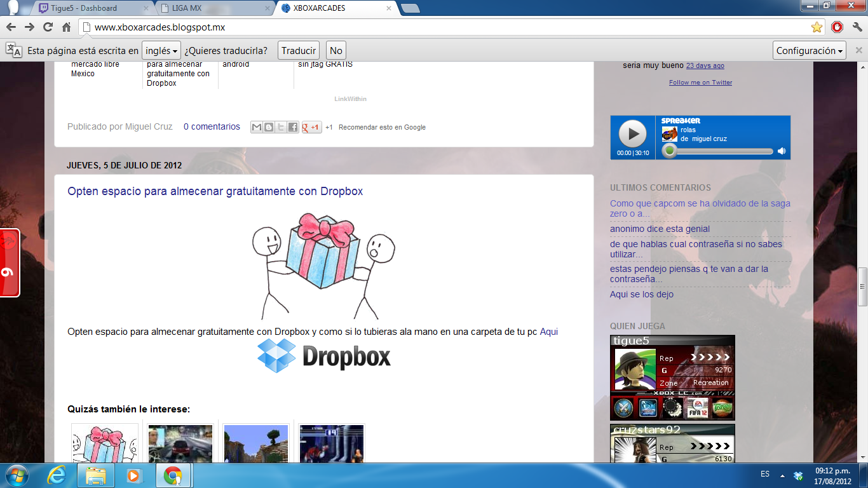Open the browser home page icon
This screenshot has height=488, width=868.
tap(66, 27)
